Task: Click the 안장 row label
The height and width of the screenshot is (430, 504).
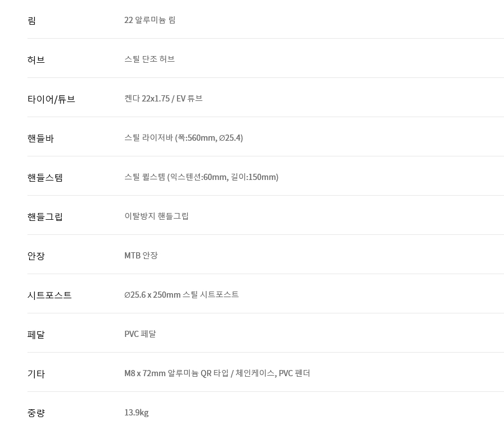Action: coord(36,256)
